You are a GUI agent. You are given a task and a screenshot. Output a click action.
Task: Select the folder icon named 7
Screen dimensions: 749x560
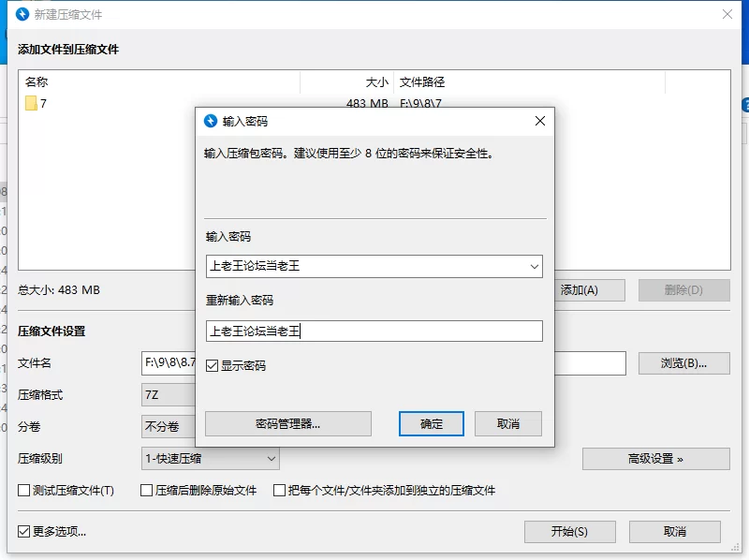click(31, 103)
